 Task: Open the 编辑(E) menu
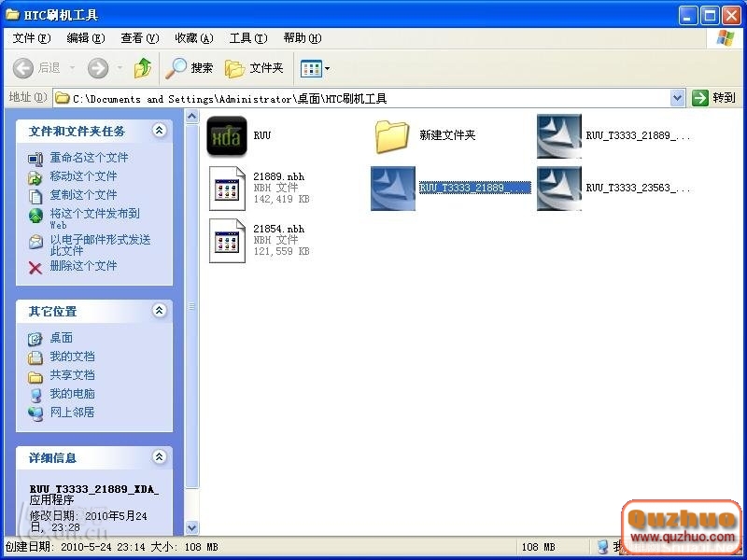pos(86,38)
